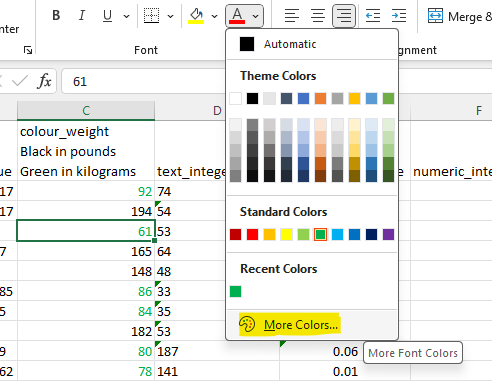This screenshot has width=492, height=381.
Task: Click the Insert Function fx icon
Action: 45,81
